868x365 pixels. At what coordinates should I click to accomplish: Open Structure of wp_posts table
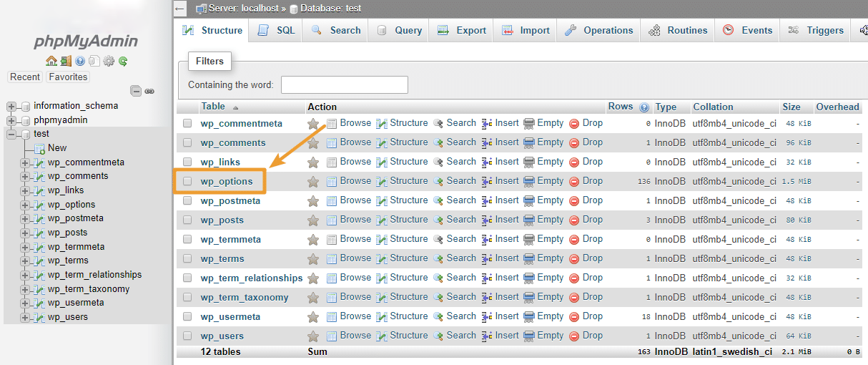[402, 220]
